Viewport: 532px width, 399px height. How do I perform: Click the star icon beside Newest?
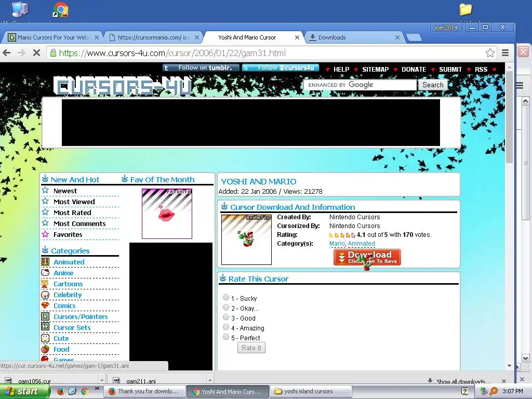pyautogui.click(x=45, y=190)
